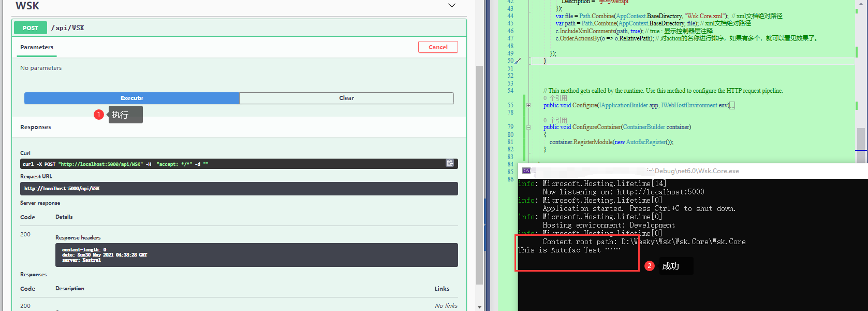Click line number 81 in the editor gutter
The image size is (868, 311).
point(510,142)
